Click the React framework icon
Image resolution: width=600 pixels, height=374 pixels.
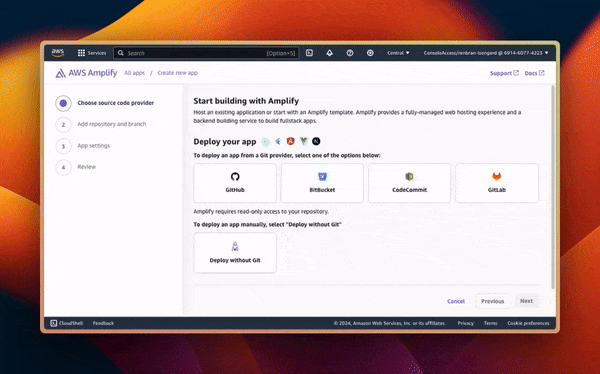pos(265,142)
